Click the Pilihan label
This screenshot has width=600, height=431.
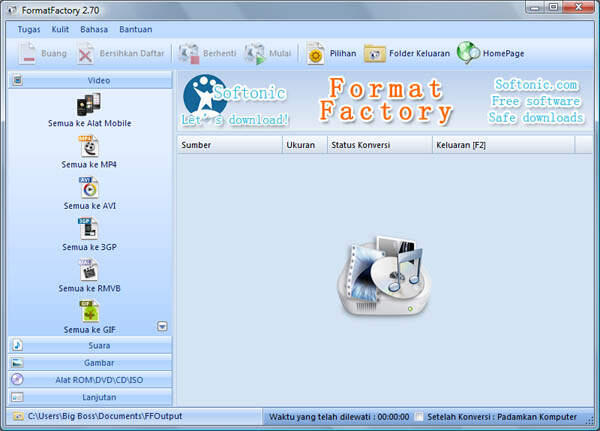pos(343,53)
